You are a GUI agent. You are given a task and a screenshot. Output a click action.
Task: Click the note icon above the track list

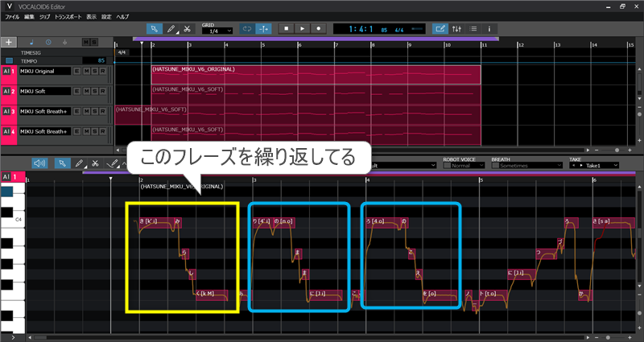(32, 43)
